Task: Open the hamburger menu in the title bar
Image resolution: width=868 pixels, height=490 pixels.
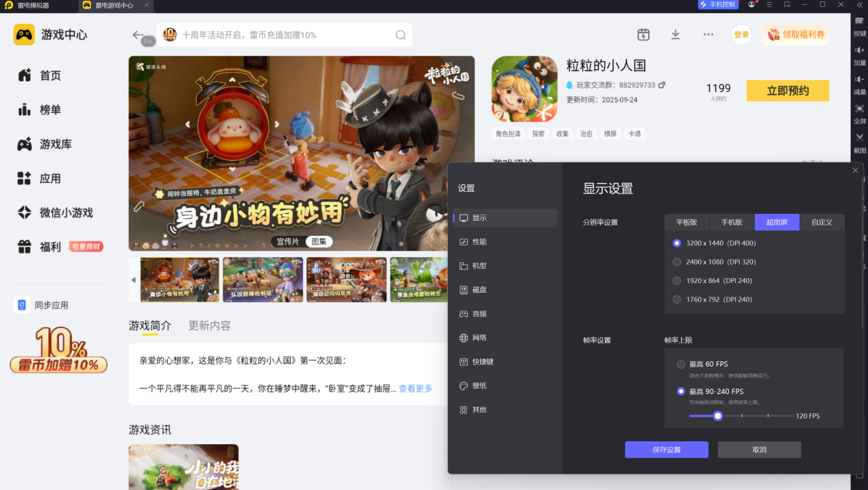Action: [769, 4]
